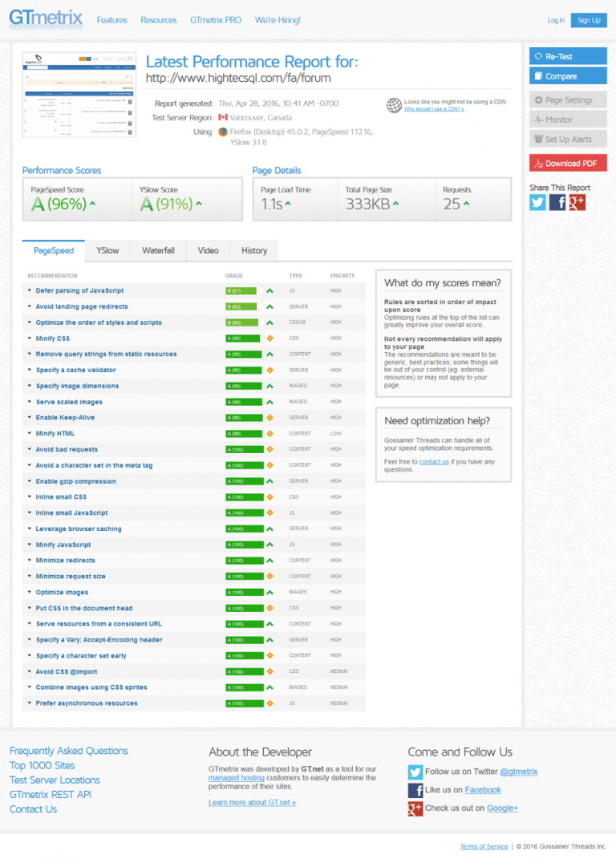This screenshot has width=616, height=859.
Task: Click the website screenshot thumbnail
Action: click(x=79, y=95)
